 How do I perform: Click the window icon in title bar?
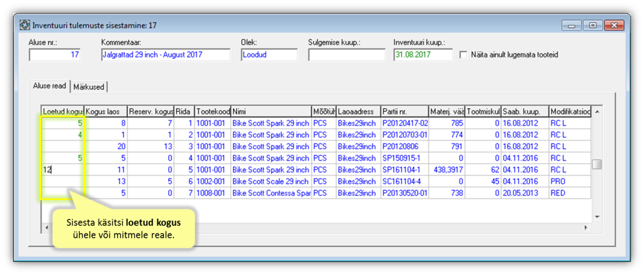[x=25, y=25]
